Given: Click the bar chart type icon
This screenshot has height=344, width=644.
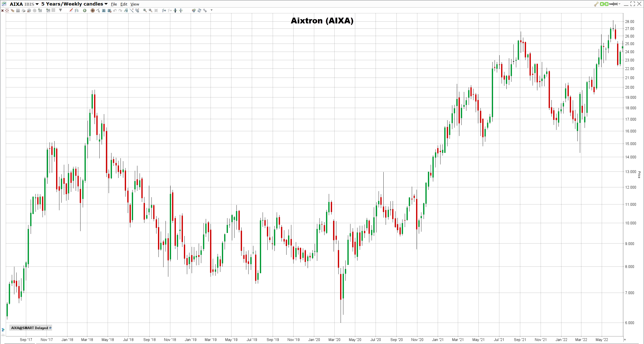Looking at the screenshot, I should pos(77,10).
